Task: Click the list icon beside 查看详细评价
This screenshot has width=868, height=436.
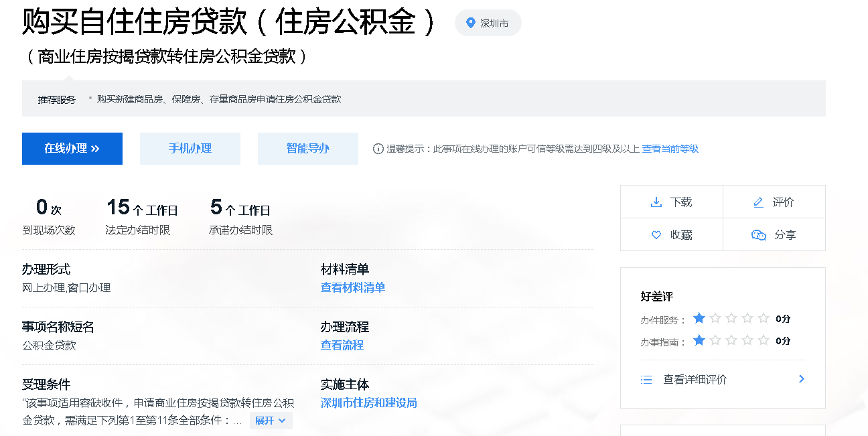Action: point(646,379)
